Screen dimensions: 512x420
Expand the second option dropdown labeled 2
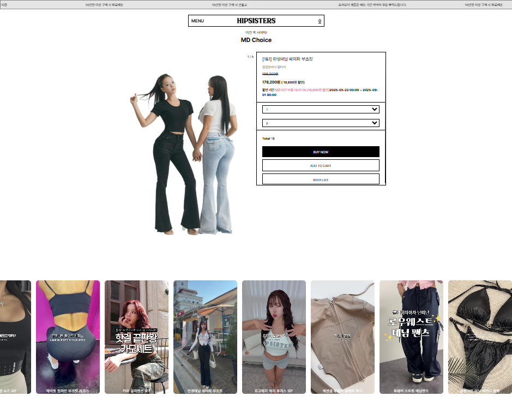click(321, 123)
